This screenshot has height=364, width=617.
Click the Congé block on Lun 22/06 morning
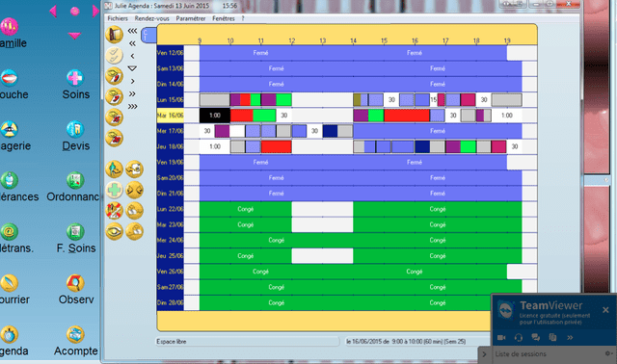(x=246, y=209)
